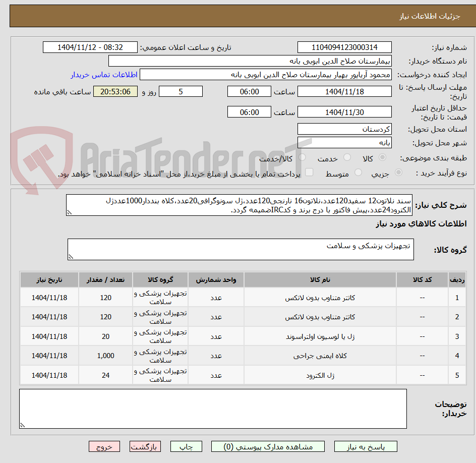
Task: Click the unit عدد cell in row 3
Action: tap(216, 336)
